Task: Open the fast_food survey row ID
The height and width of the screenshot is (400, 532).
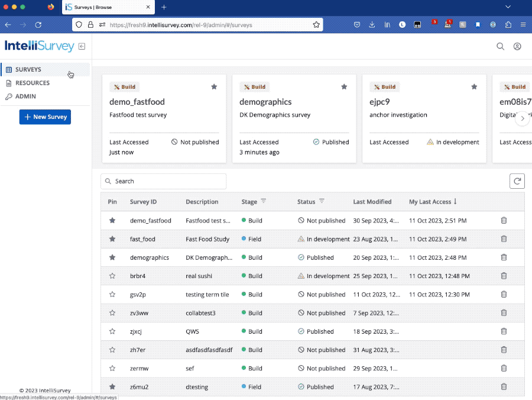Action: coord(142,239)
